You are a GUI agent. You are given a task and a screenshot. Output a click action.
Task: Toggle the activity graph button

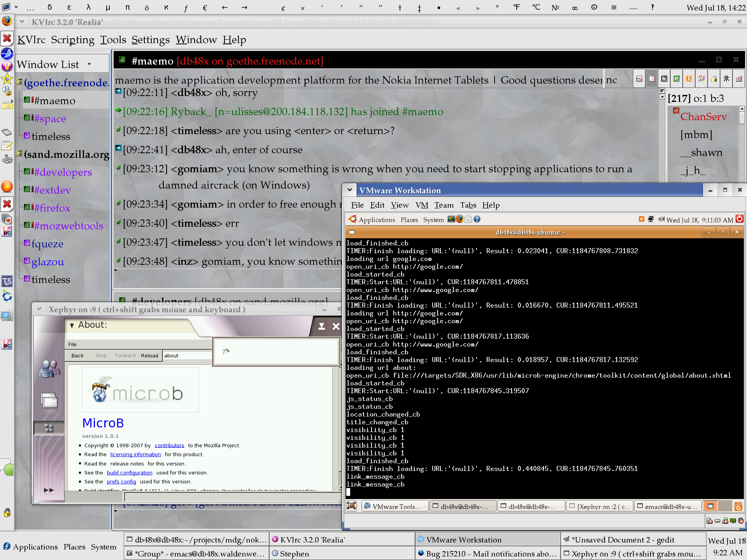pos(739,79)
